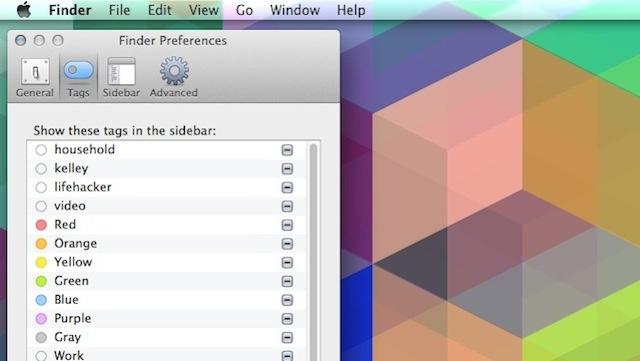Toggle sidebar checkbox for household tag
The width and height of the screenshot is (640, 361).
click(287, 150)
